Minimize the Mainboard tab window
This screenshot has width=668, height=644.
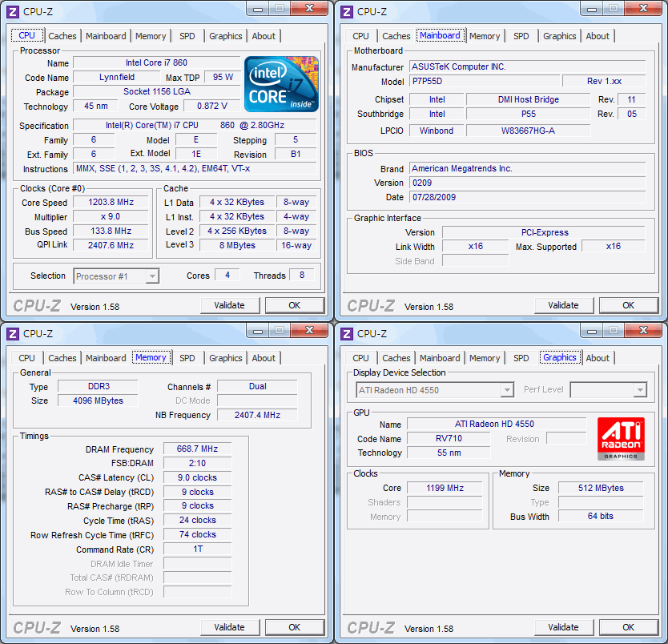pyautogui.click(x=592, y=9)
